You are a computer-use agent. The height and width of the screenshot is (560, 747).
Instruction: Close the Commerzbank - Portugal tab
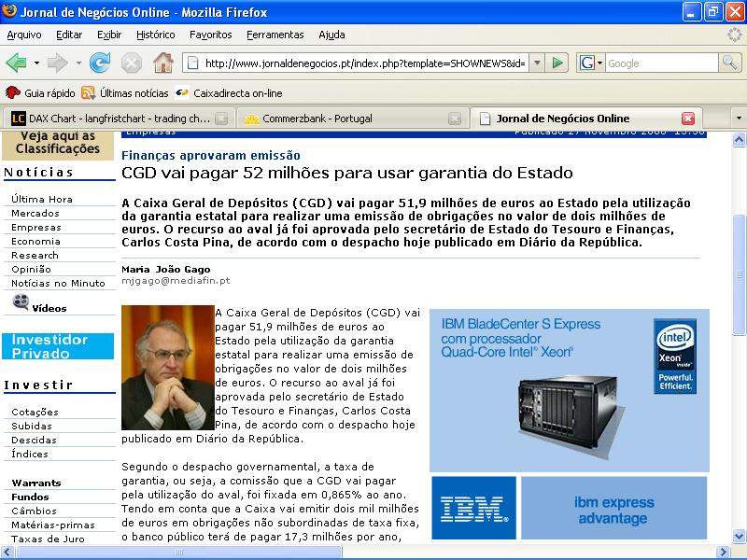[455, 119]
